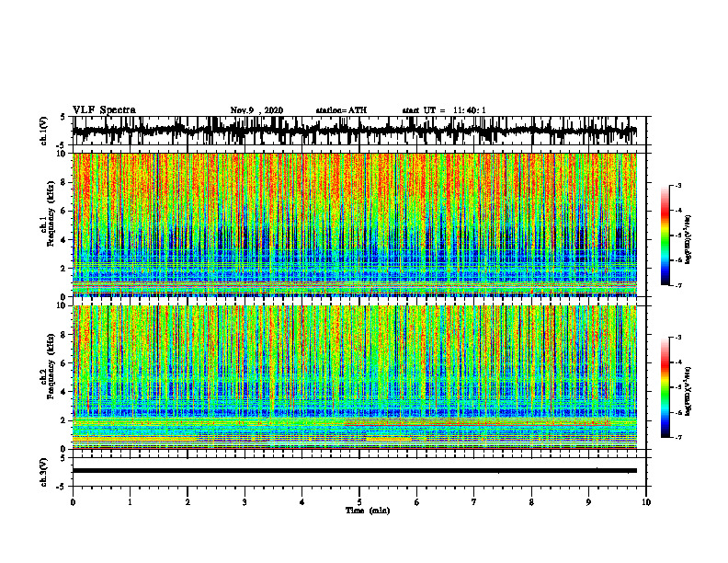728x563 pixels.
Task: Click the "10" kHz tick on ch.1 frequency axis
Action: pos(63,154)
